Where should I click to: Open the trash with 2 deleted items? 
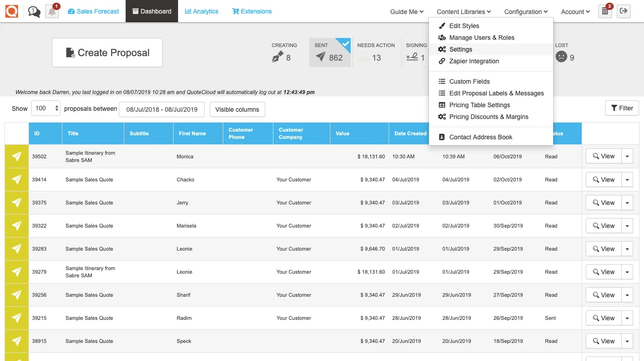point(605,11)
